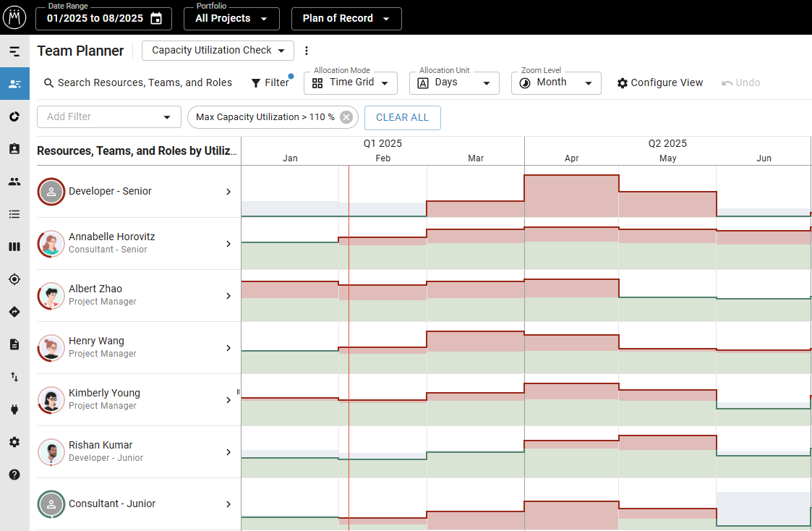Open the people group icon in sidebar

tap(14, 182)
